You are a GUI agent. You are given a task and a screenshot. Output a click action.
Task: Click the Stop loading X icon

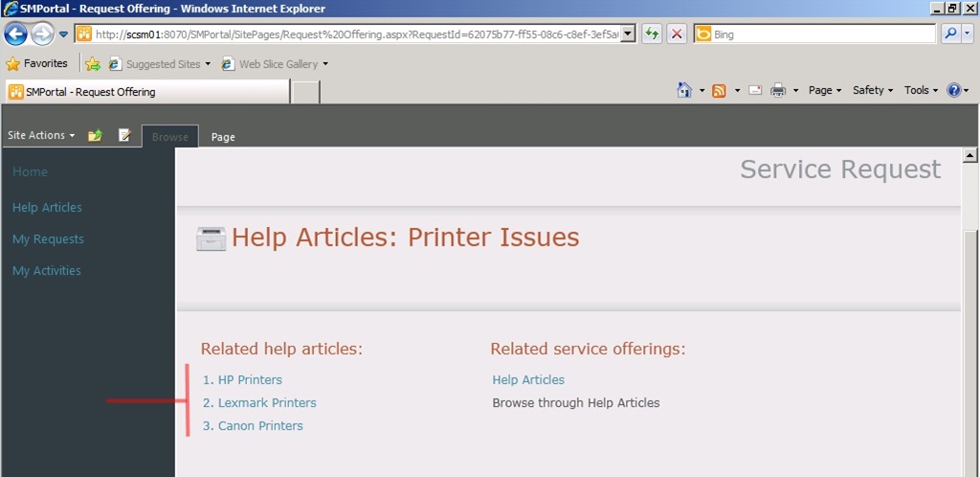(x=677, y=34)
